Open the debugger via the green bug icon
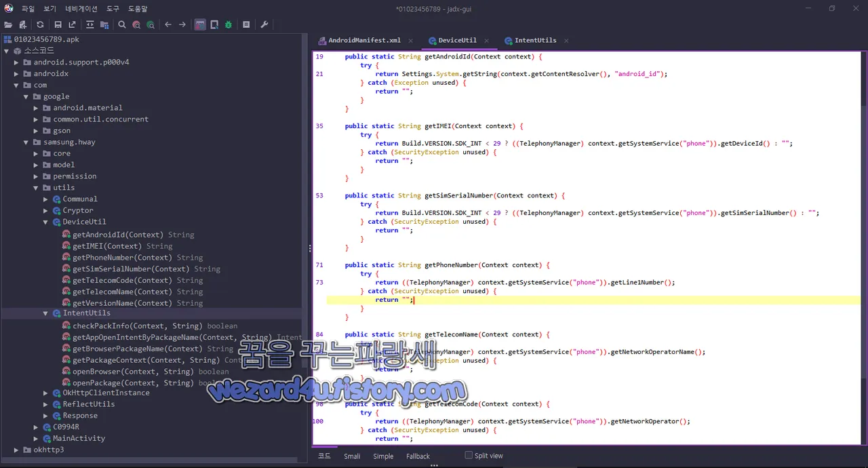The height and width of the screenshot is (468, 868). [229, 24]
